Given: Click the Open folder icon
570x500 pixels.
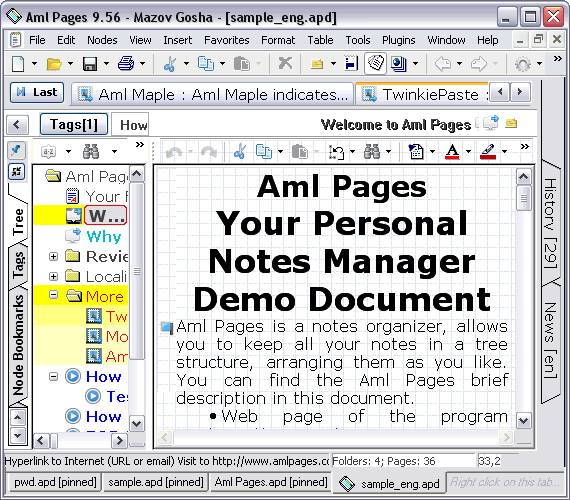Looking at the screenshot, I should click(54, 64).
